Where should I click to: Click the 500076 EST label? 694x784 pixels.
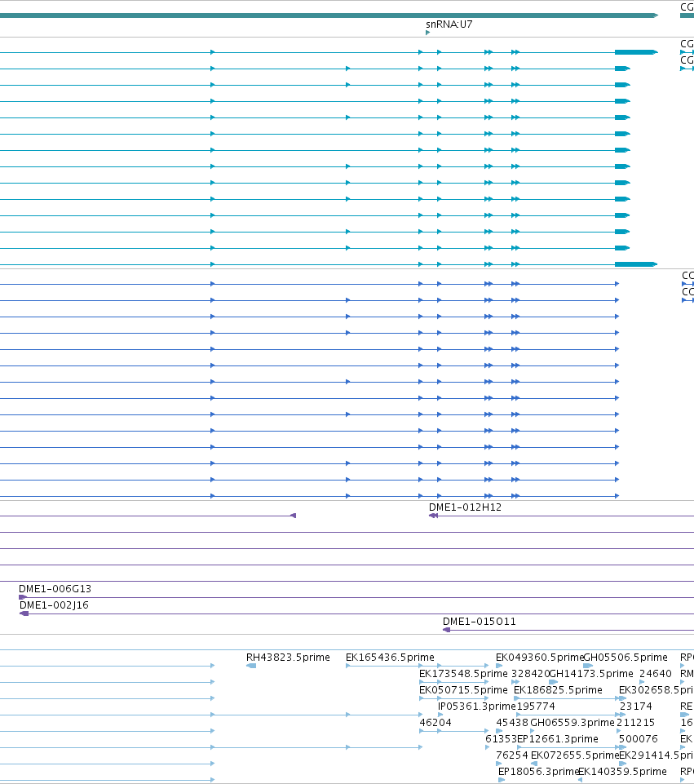coord(638,738)
